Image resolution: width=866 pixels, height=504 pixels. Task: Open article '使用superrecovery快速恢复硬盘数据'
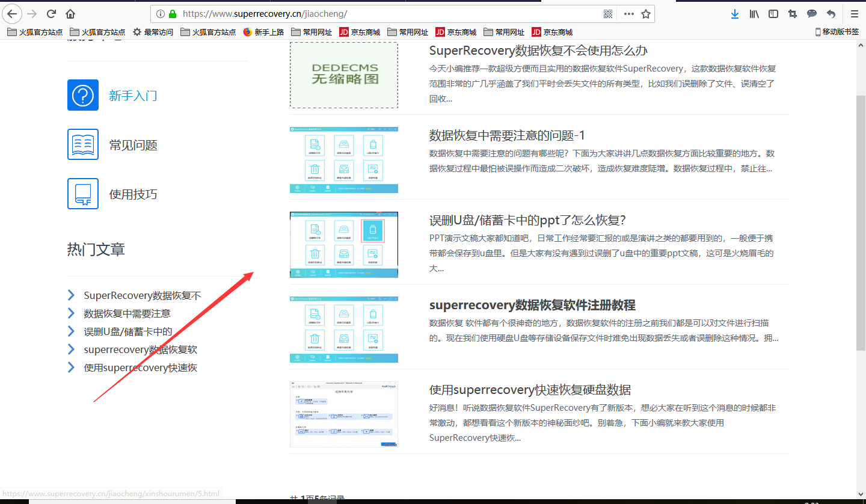point(530,390)
